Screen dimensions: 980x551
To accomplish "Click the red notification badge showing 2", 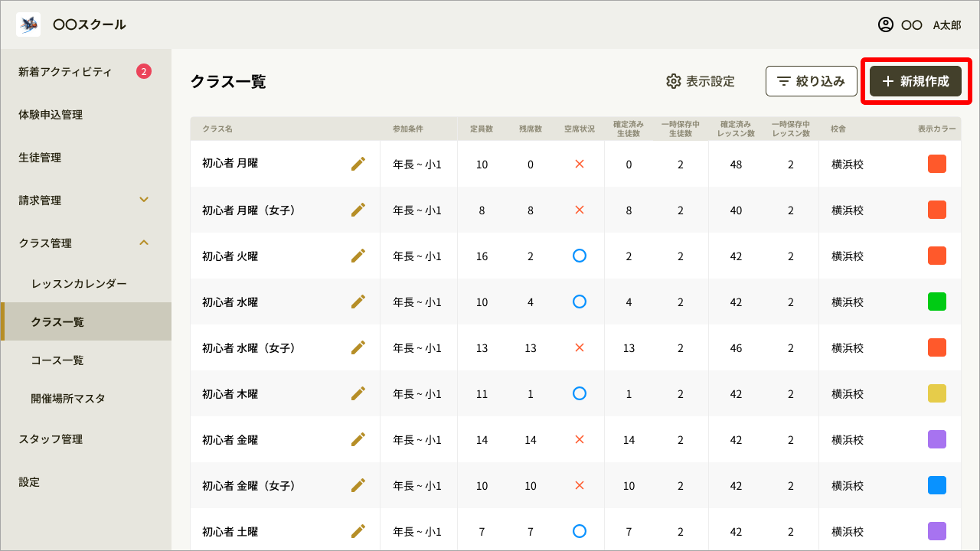I will click(x=144, y=72).
